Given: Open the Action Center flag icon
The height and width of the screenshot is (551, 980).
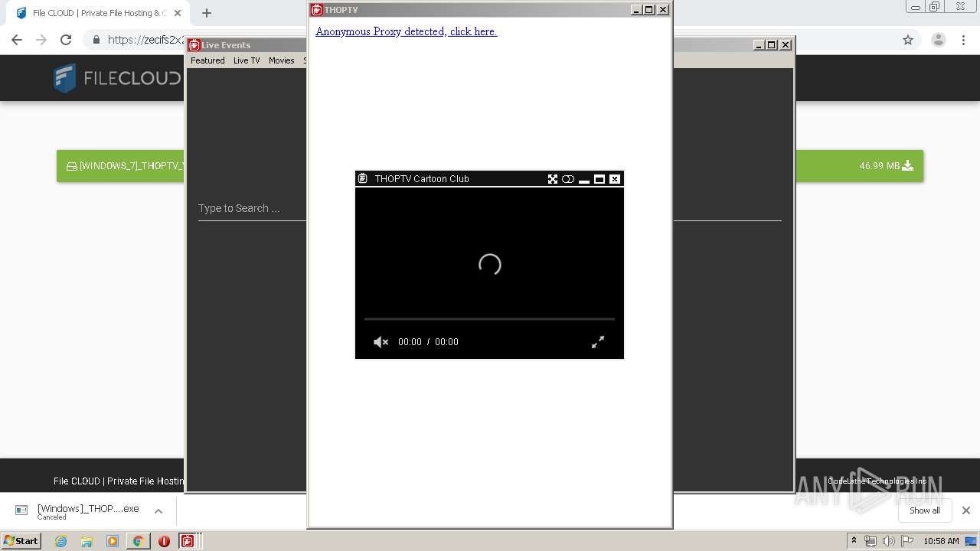Looking at the screenshot, I should tap(907, 541).
